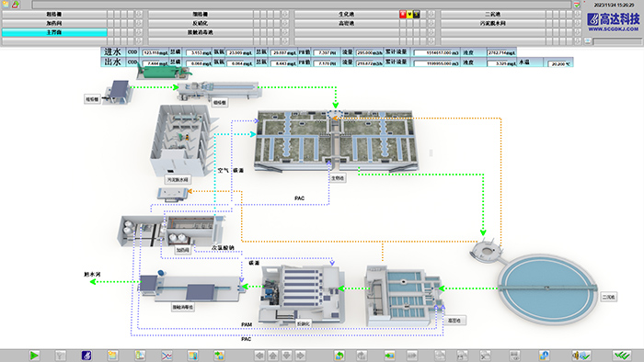Click the green play icon in bottom toolbar

coord(35,356)
